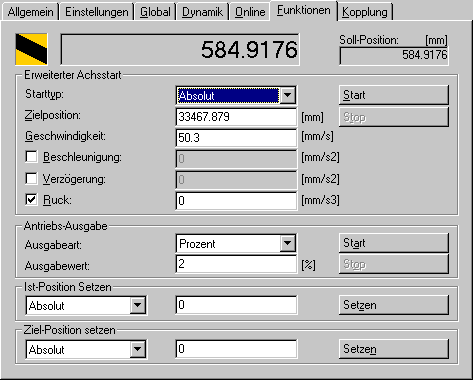
Task: Open the Starttyp dropdown showing Absolut
Action: pyautogui.click(x=236, y=96)
